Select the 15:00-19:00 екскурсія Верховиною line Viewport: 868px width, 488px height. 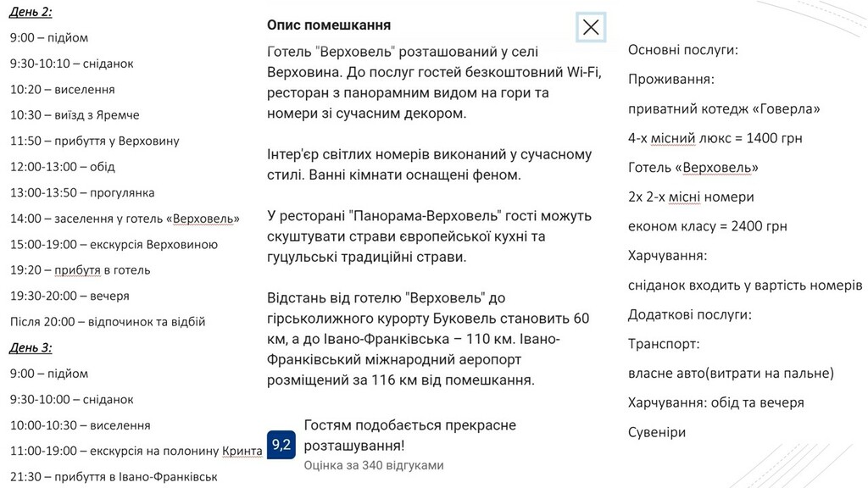[114, 244]
